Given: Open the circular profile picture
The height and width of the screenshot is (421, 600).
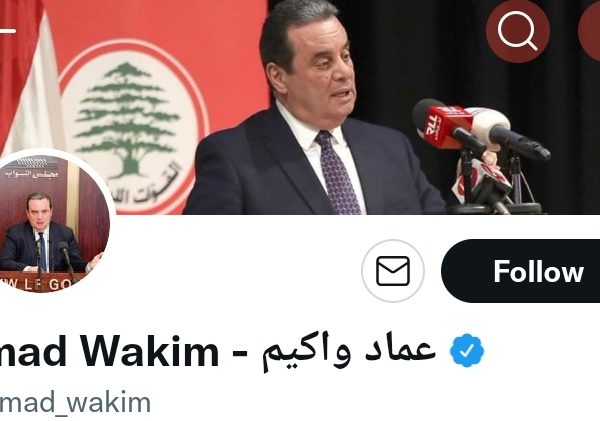Looking at the screenshot, I should pos(52,221).
